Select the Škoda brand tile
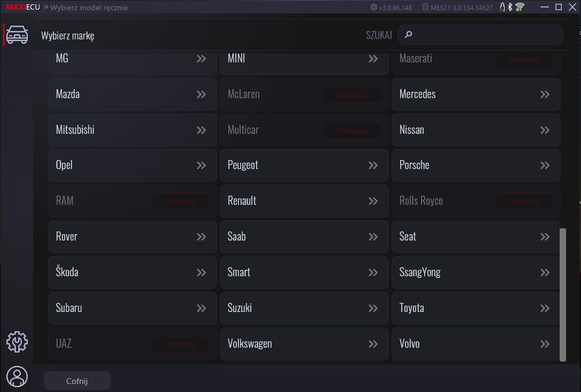The height and width of the screenshot is (392, 581). point(132,273)
